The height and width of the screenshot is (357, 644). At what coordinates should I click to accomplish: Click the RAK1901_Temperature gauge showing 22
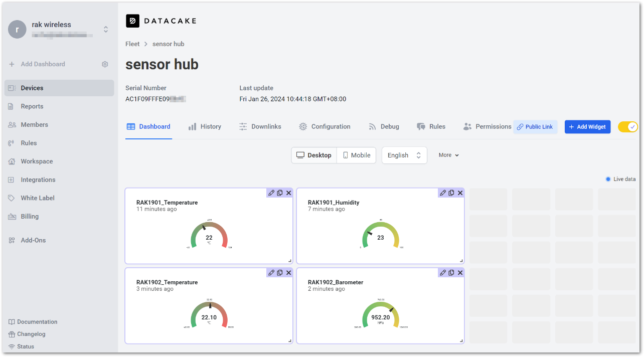pyautogui.click(x=209, y=234)
